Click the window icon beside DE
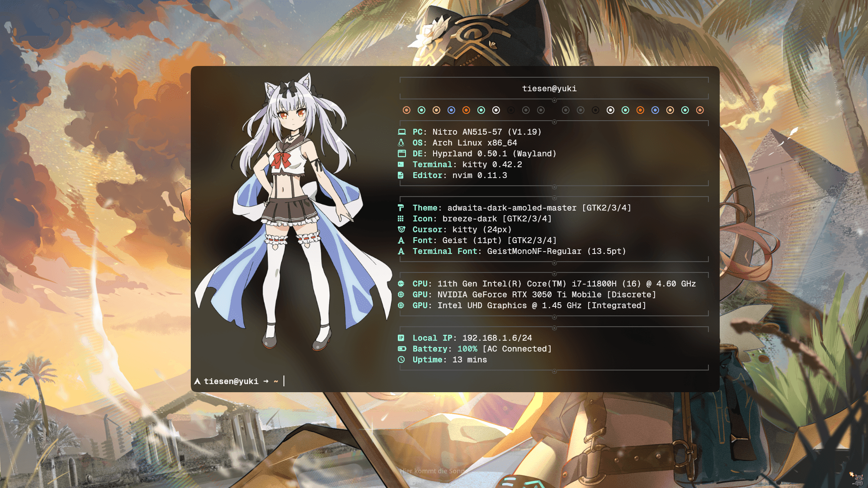 [401, 154]
